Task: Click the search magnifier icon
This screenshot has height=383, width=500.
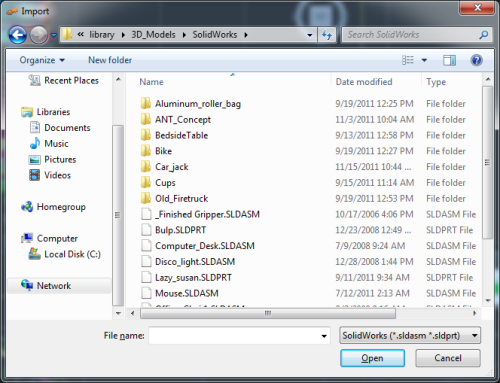Action: (x=484, y=35)
